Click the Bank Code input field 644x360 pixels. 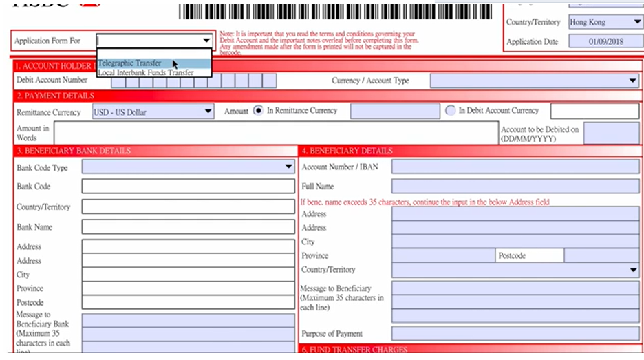188,186
